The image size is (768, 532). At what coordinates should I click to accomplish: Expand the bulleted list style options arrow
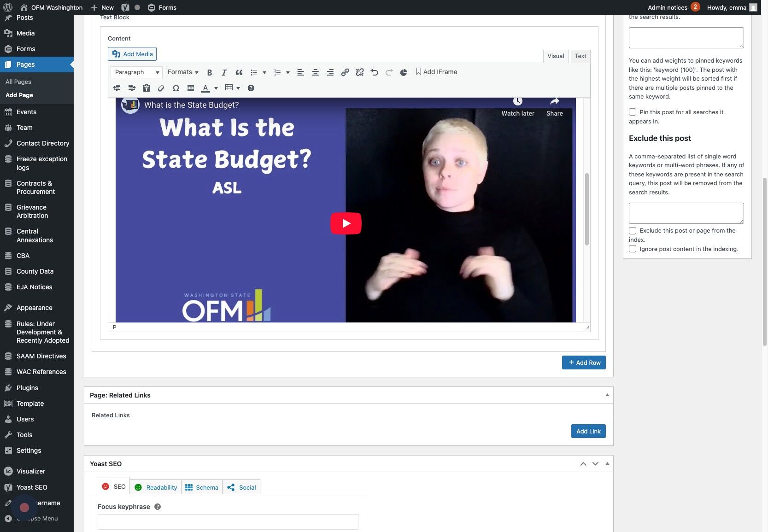(x=264, y=72)
